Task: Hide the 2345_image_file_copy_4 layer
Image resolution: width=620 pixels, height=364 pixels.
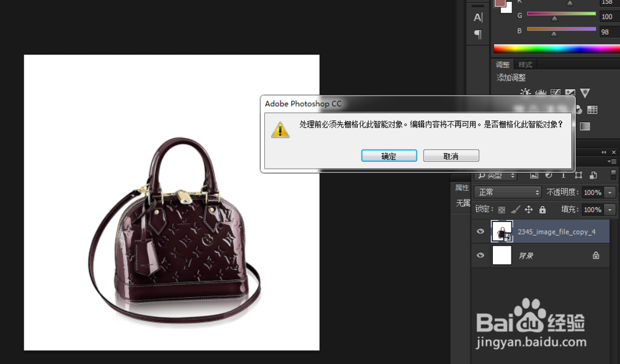Action: coord(480,231)
